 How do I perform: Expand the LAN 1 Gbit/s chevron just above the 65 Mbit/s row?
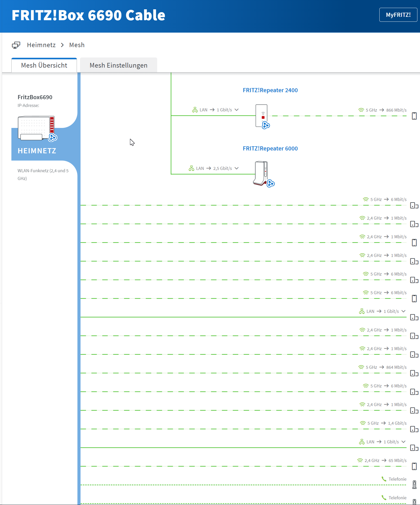click(403, 442)
